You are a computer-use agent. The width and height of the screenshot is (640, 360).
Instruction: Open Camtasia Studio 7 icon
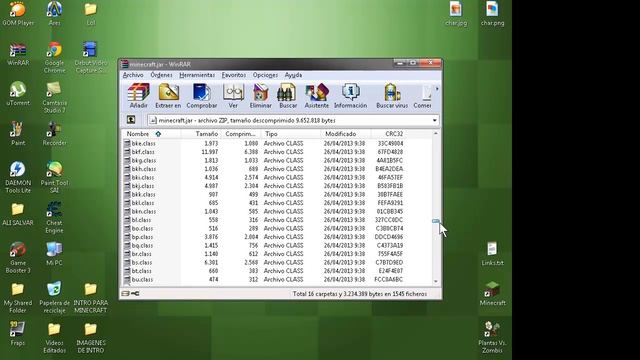[x=54, y=97]
